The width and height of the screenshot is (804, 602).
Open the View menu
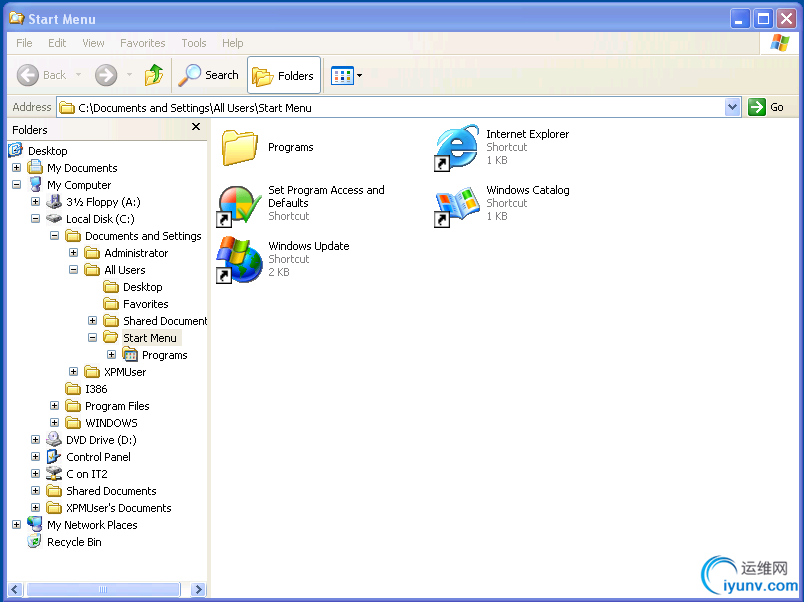click(x=93, y=43)
